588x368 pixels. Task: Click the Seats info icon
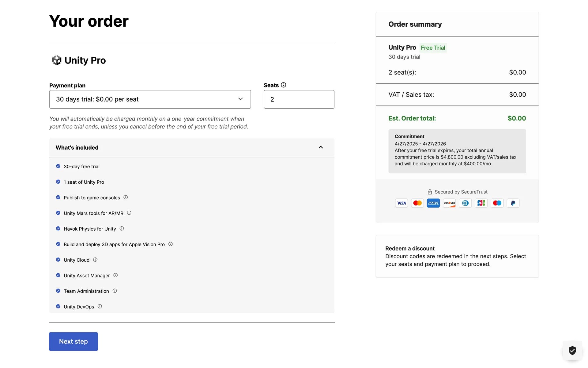284,85
